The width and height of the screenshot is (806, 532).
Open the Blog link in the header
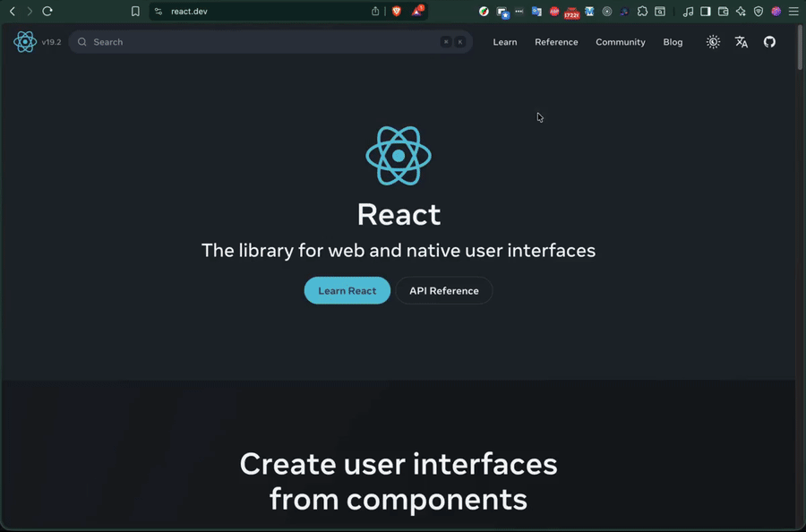tap(673, 41)
